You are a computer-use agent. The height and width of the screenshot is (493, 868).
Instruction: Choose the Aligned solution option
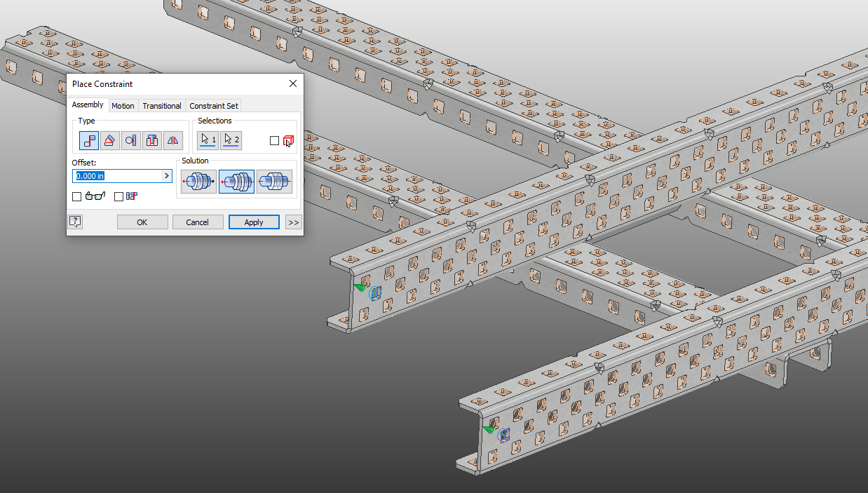[x=236, y=182]
